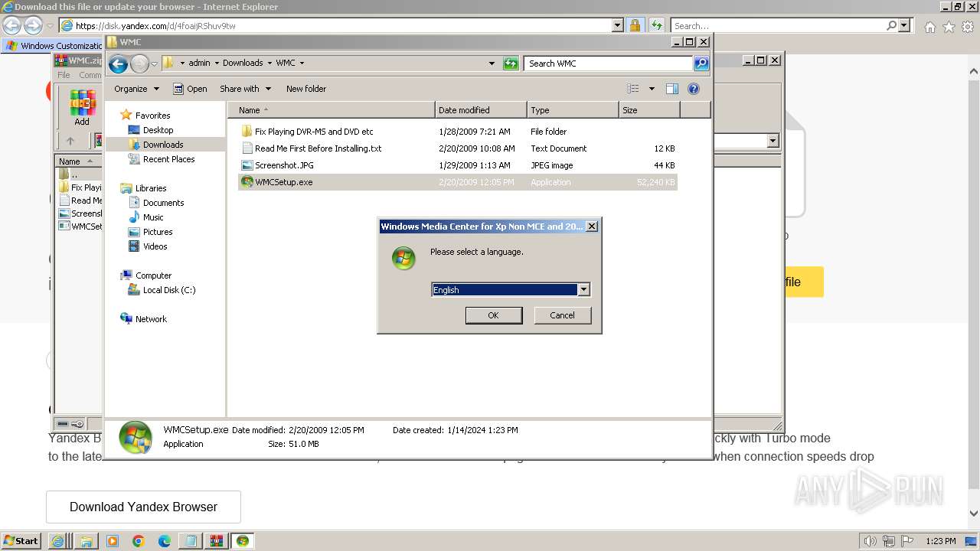The height and width of the screenshot is (551, 980).
Task: Select Computer in navigation pane
Action: 153,275
